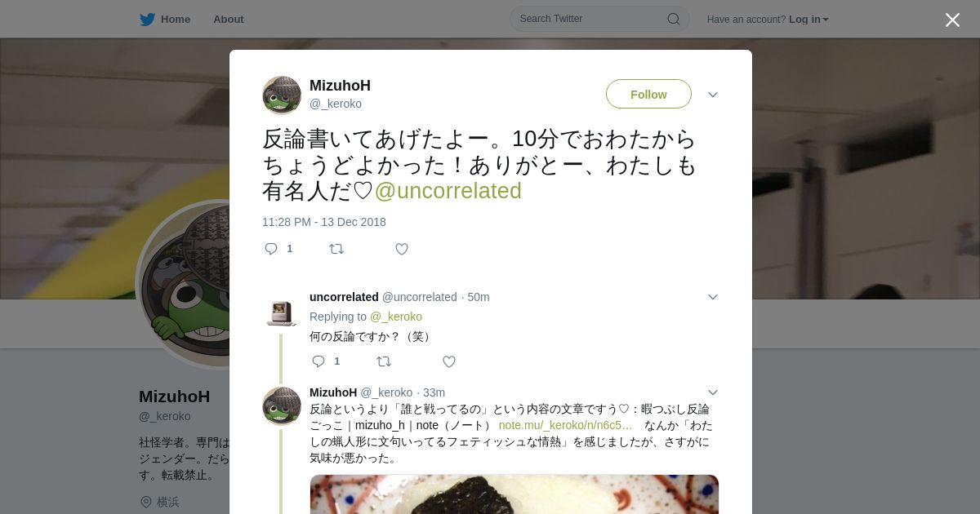The height and width of the screenshot is (514, 980).
Task: Expand options chevron on uncorrelated's reply
Action: point(713,297)
